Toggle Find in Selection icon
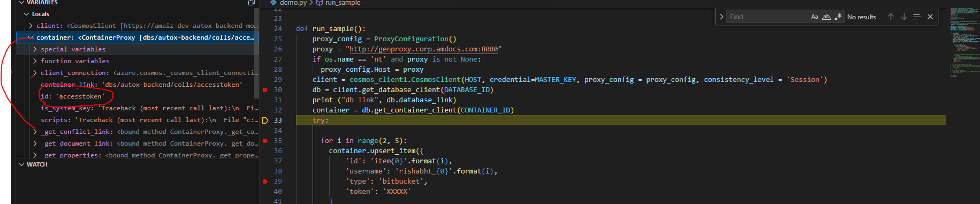Screen dimensions: 980x204 tap(917, 17)
